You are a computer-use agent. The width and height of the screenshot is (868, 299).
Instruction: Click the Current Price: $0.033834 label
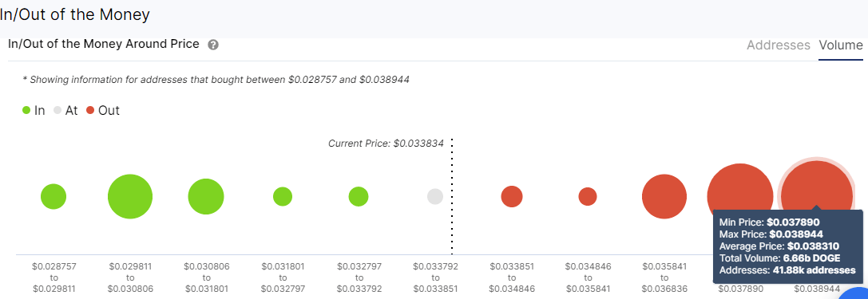pyautogui.click(x=386, y=144)
